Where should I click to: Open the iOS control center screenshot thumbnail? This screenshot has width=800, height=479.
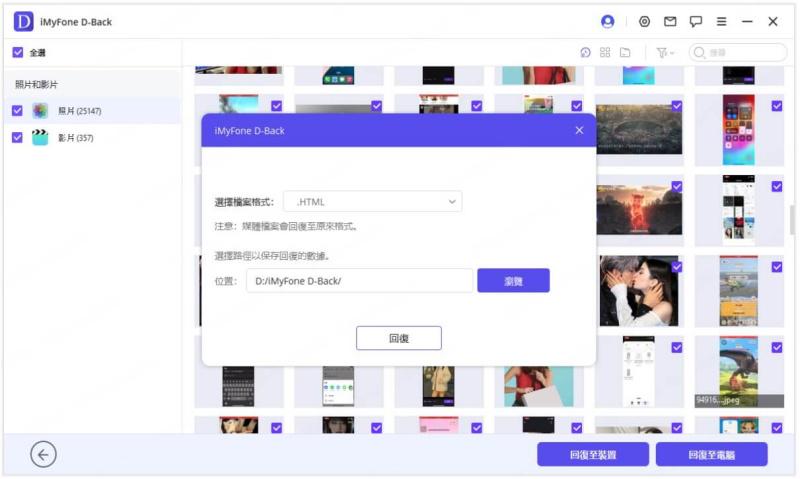click(738, 130)
